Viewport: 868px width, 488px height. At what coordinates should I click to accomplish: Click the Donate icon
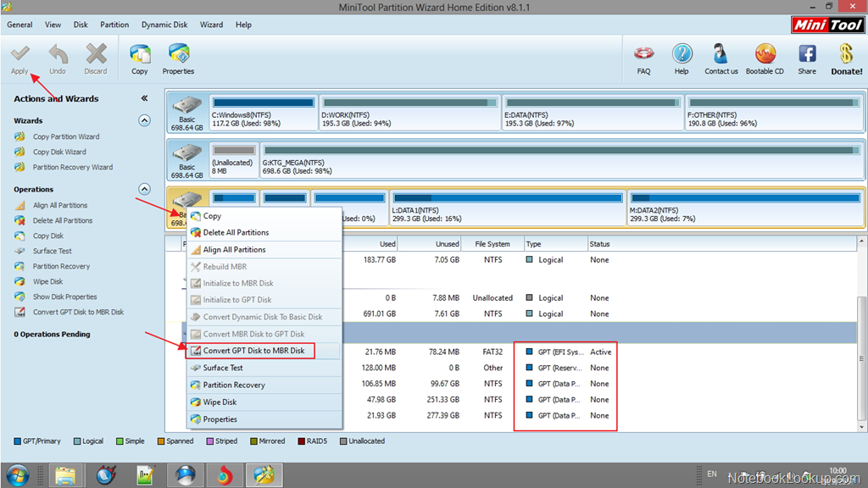845,58
